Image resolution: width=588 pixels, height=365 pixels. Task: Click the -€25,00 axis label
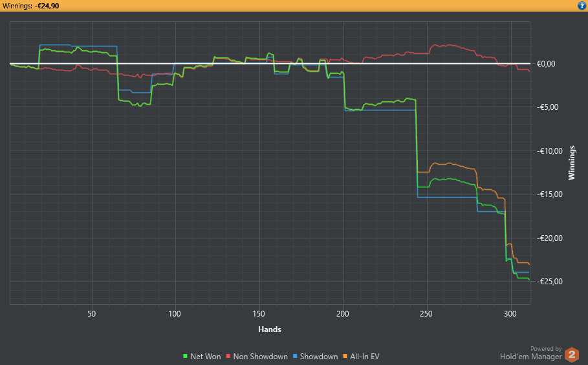click(x=550, y=282)
